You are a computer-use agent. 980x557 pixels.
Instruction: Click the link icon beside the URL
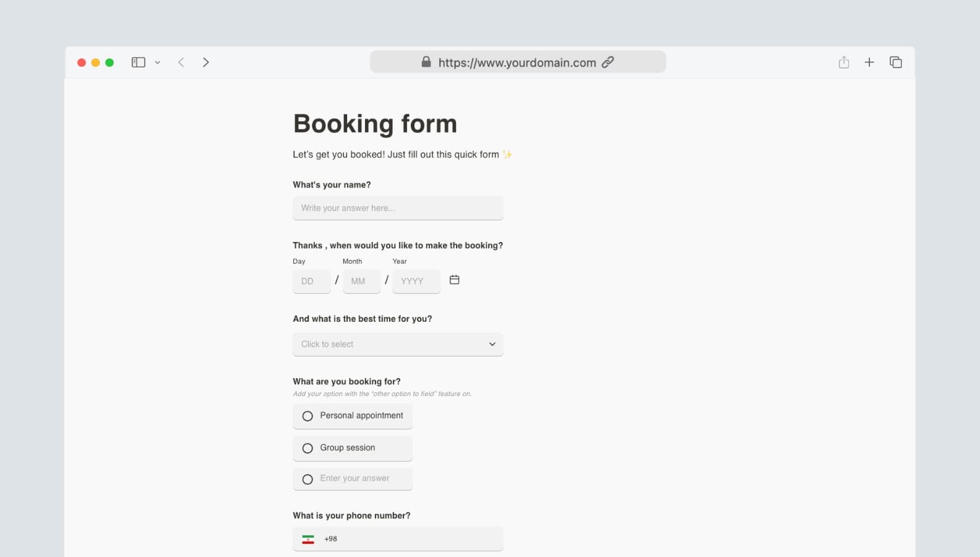(x=607, y=62)
